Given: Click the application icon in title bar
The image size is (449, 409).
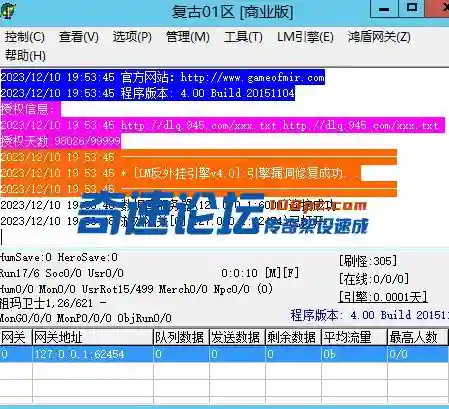Looking at the screenshot, I should pyautogui.click(x=8, y=11).
